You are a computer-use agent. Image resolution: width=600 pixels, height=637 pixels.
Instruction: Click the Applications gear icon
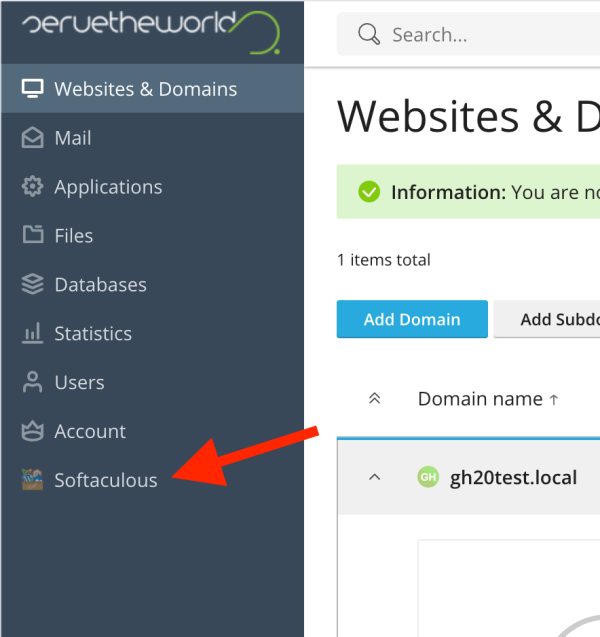[33, 187]
